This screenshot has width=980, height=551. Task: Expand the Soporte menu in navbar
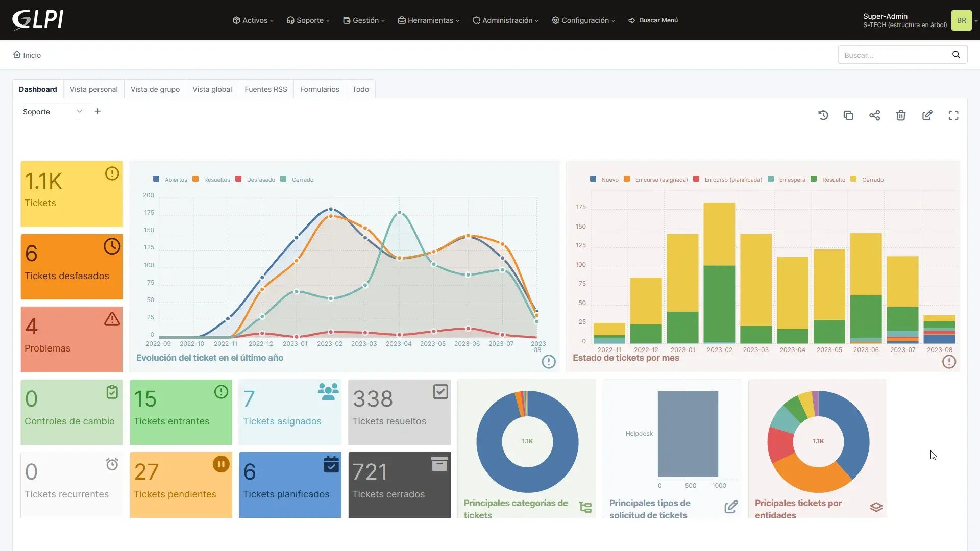pyautogui.click(x=308, y=20)
